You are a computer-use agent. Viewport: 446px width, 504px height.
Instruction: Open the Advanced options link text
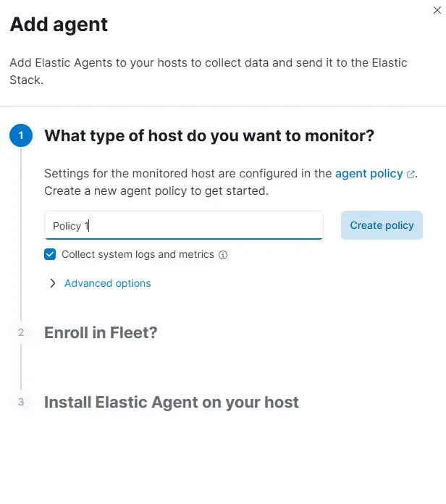tap(108, 283)
